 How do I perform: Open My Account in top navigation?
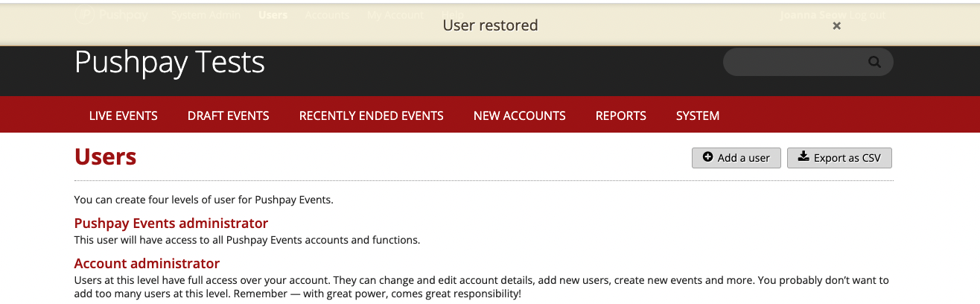pyautogui.click(x=395, y=15)
